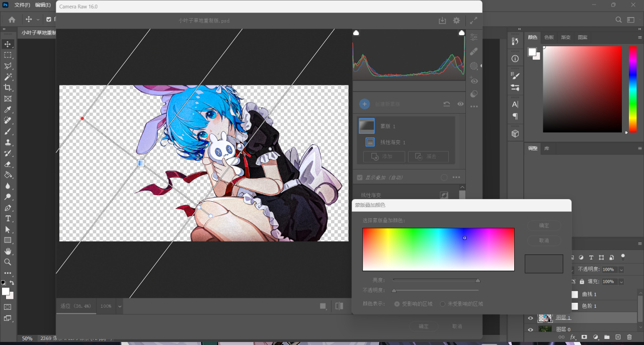Select the Frame tool
The height and width of the screenshot is (345, 644).
(8, 99)
